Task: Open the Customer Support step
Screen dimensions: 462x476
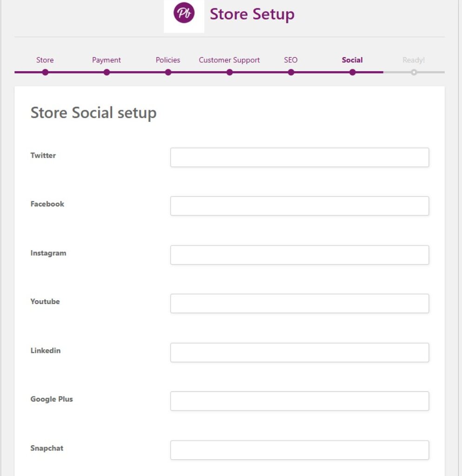Action: point(229,60)
